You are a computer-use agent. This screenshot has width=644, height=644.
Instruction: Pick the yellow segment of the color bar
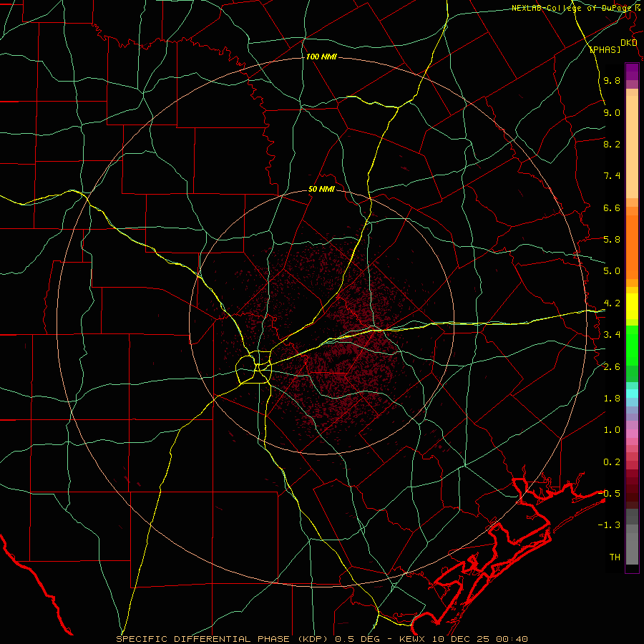pos(632,306)
